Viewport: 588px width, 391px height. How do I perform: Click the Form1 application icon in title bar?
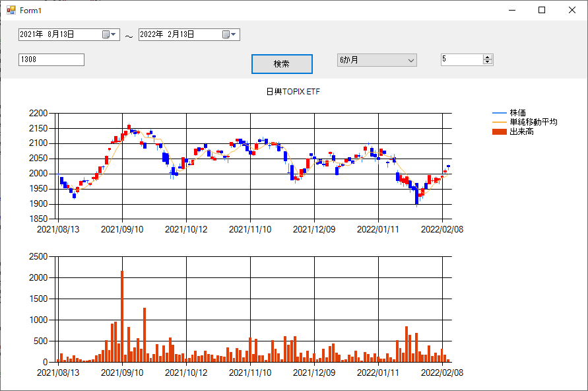click(11, 11)
